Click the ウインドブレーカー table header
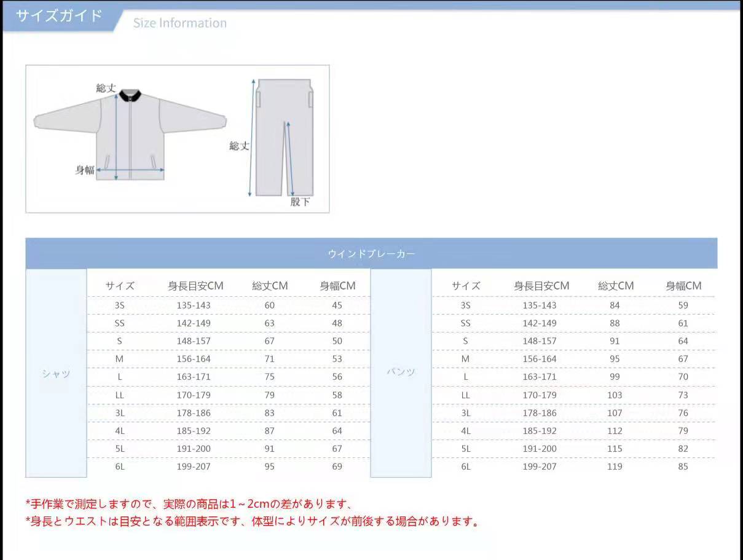The image size is (743, 560). [371, 253]
